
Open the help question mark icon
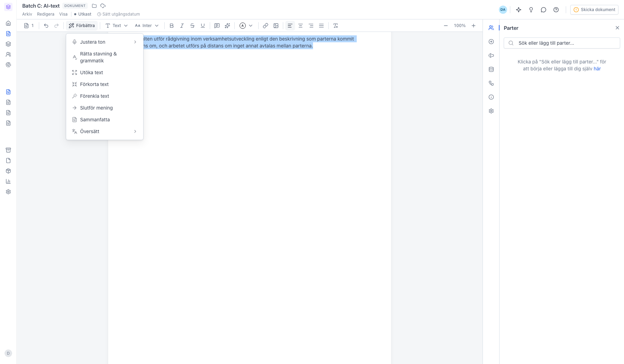pyautogui.click(x=556, y=10)
